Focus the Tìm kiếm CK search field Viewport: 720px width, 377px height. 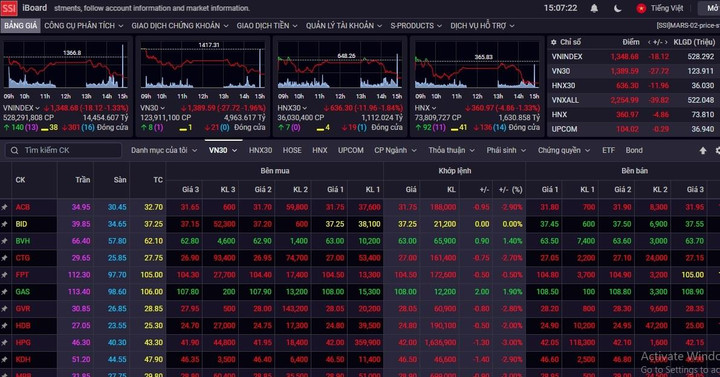63,150
